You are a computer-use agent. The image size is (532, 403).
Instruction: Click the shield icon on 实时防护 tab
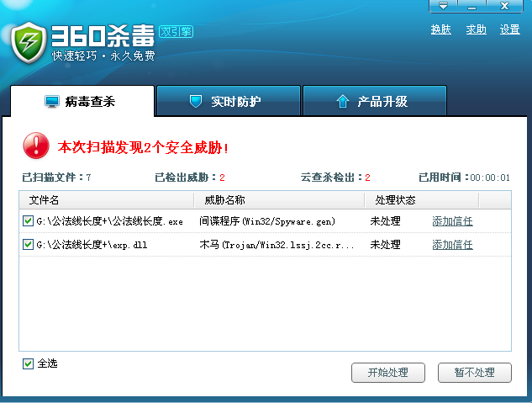pyautogui.click(x=196, y=101)
